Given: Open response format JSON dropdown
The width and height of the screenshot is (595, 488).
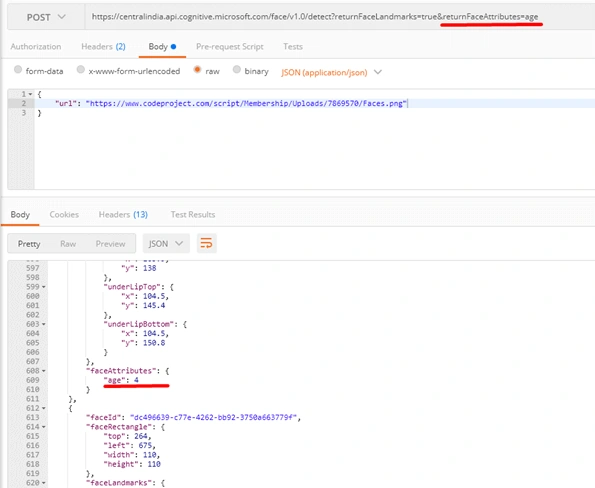Looking at the screenshot, I should pyautogui.click(x=166, y=244).
